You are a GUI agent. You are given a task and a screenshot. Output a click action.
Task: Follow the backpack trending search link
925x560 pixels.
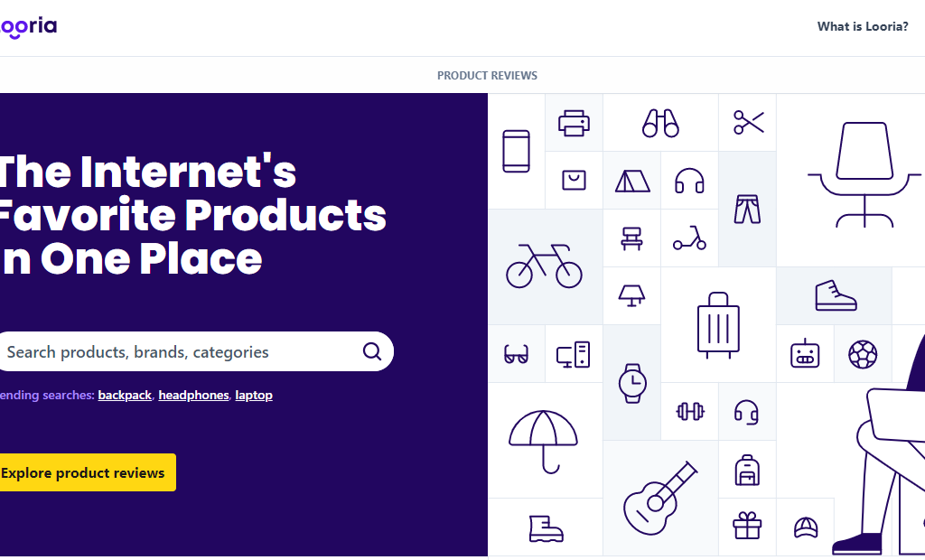[x=125, y=396]
